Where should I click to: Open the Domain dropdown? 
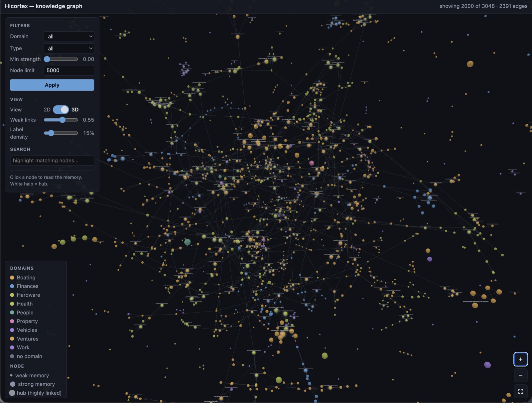click(69, 36)
